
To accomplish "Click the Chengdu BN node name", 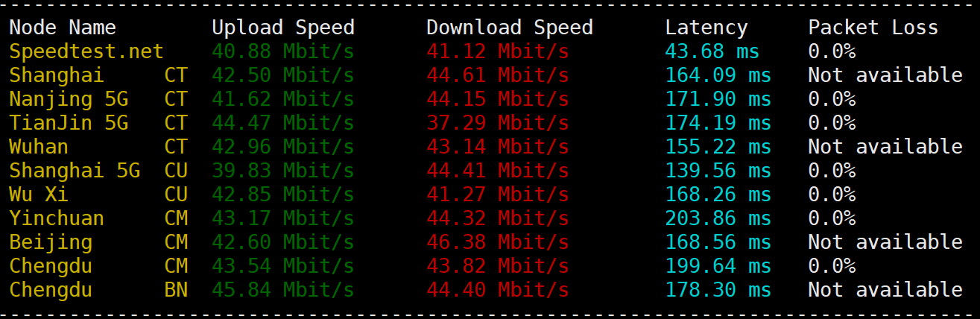I will point(98,290).
